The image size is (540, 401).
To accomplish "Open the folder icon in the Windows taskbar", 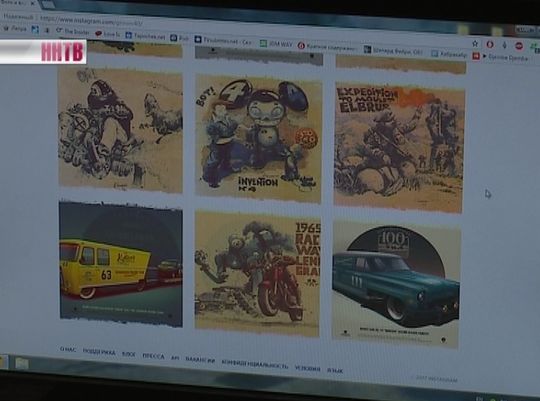I will 21,363.
